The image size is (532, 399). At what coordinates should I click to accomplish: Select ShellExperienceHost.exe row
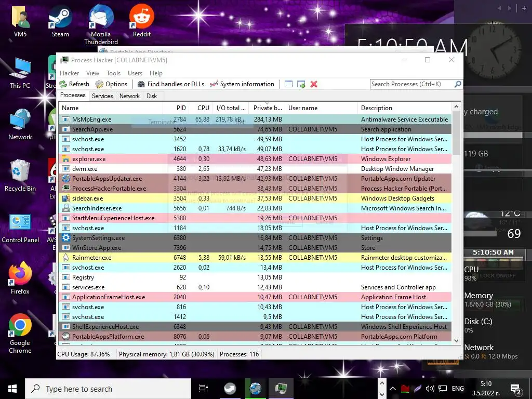(255, 327)
